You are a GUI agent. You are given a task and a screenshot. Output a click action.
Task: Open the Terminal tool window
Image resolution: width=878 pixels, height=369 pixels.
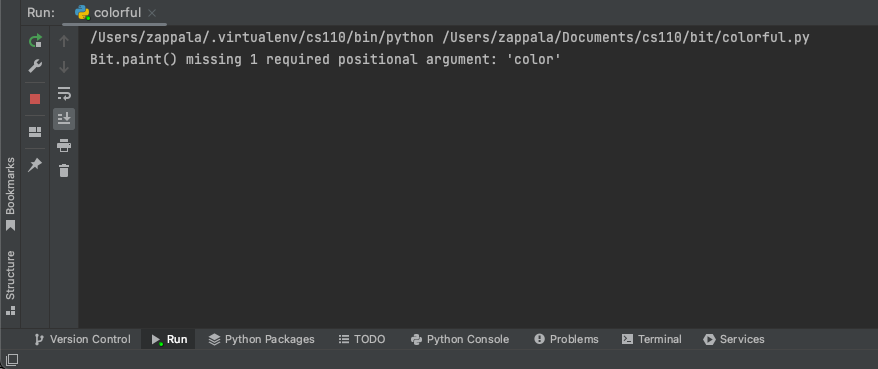(x=652, y=339)
